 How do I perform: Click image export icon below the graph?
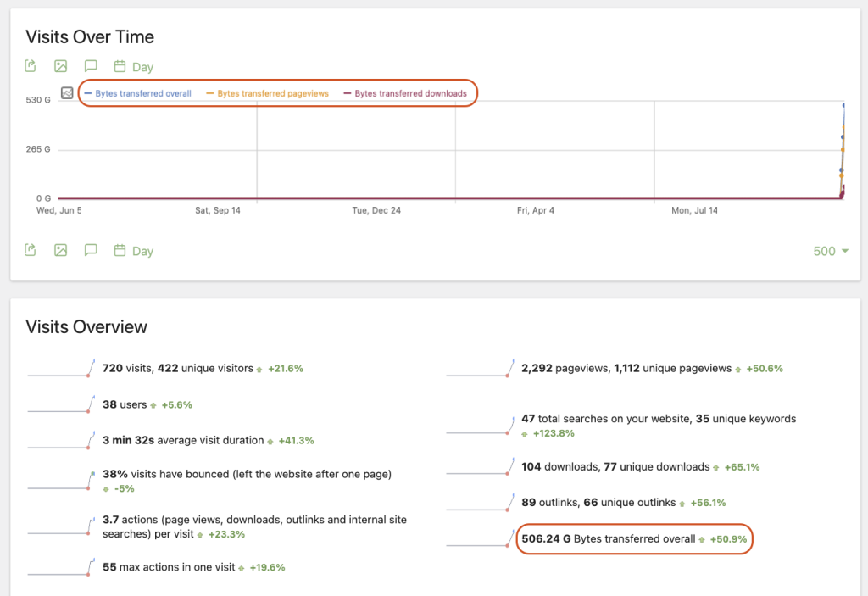[x=60, y=250]
